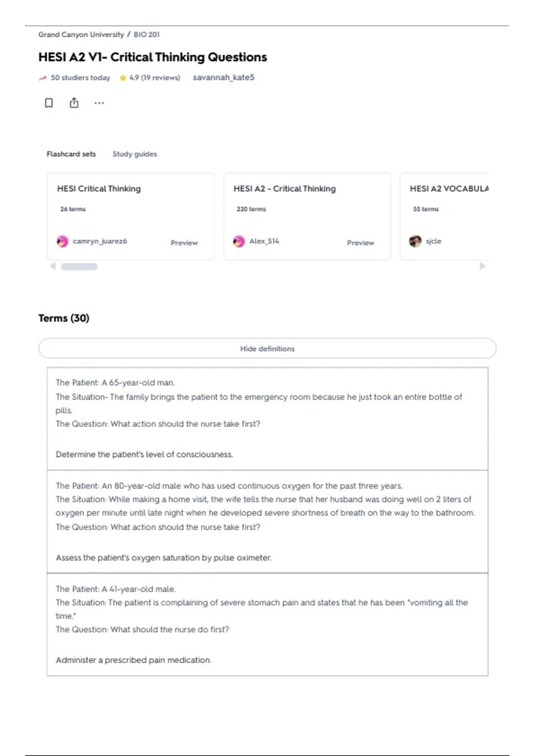Open Grand Canyon University breadcrumb link
Image resolution: width=534 pixels, height=756 pixels.
81,35
